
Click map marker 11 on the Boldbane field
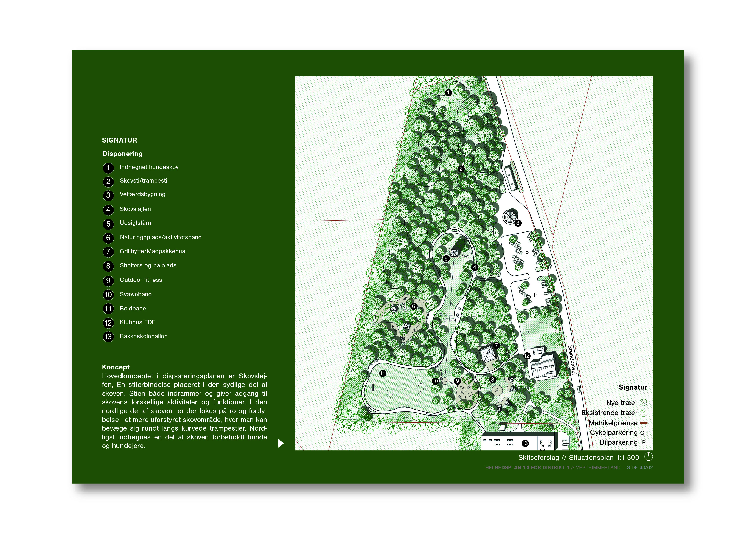coord(383,373)
